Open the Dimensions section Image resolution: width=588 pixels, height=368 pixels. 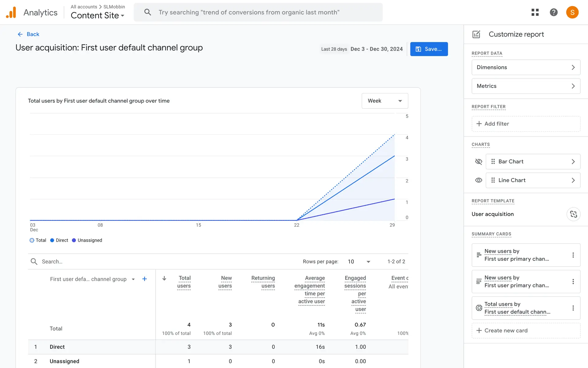526,67
